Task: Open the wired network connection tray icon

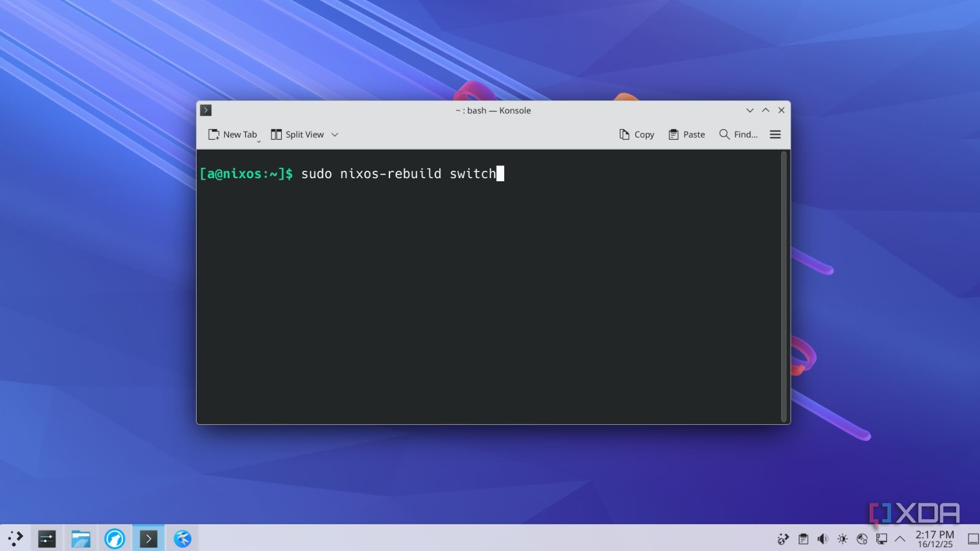Action: (881, 539)
